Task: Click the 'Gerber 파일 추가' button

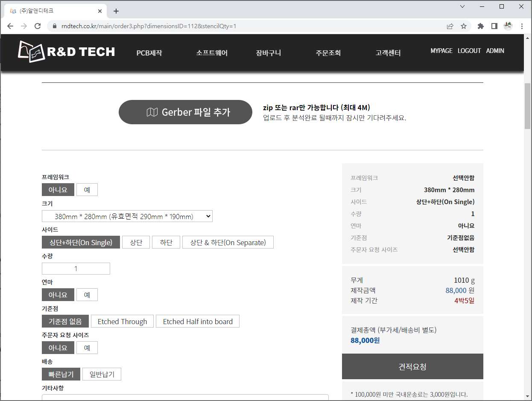Action: click(185, 112)
